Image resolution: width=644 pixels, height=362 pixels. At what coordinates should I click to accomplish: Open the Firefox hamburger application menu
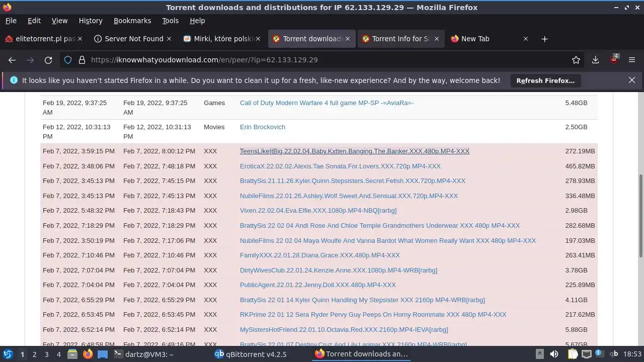pos(632,60)
